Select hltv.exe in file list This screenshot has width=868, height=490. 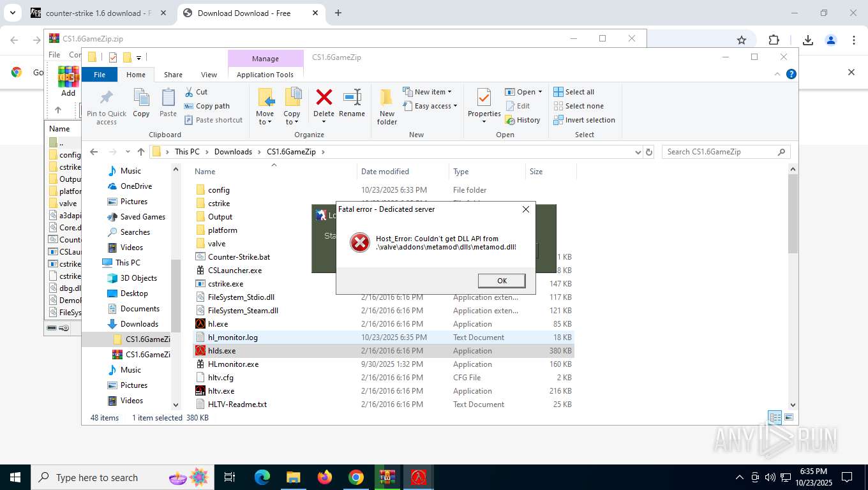(x=383, y=391)
